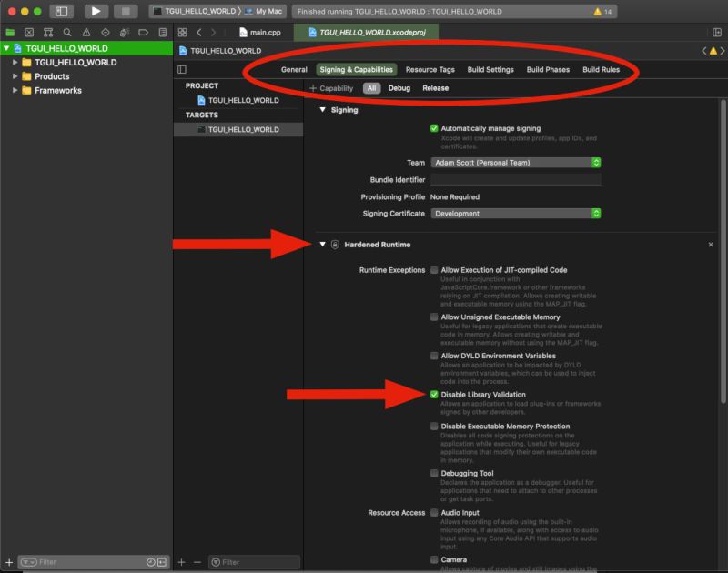Viewport: 728px width, 573px height.
Task: Collapse the Signing section
Action: tap(323, 110)
